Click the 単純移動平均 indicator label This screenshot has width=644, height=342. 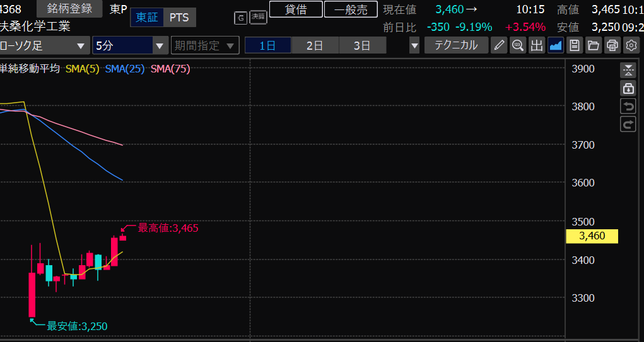coord(30,69)
